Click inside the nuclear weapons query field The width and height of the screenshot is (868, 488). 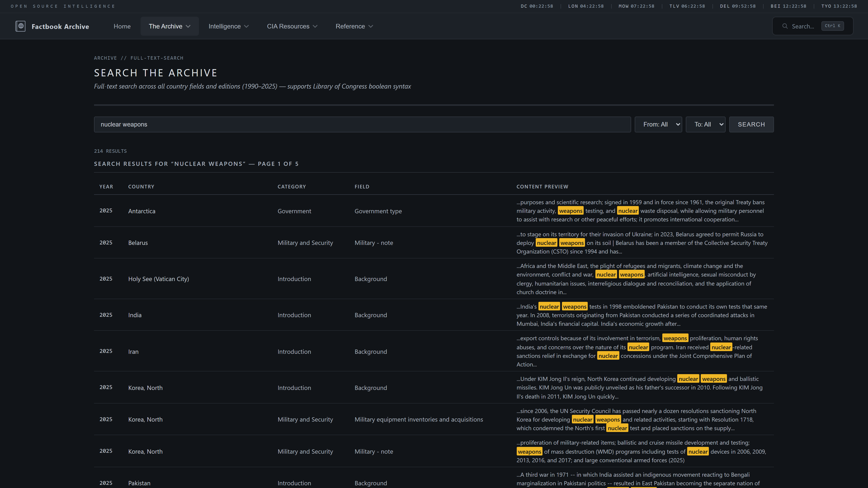tap(362, 124)
